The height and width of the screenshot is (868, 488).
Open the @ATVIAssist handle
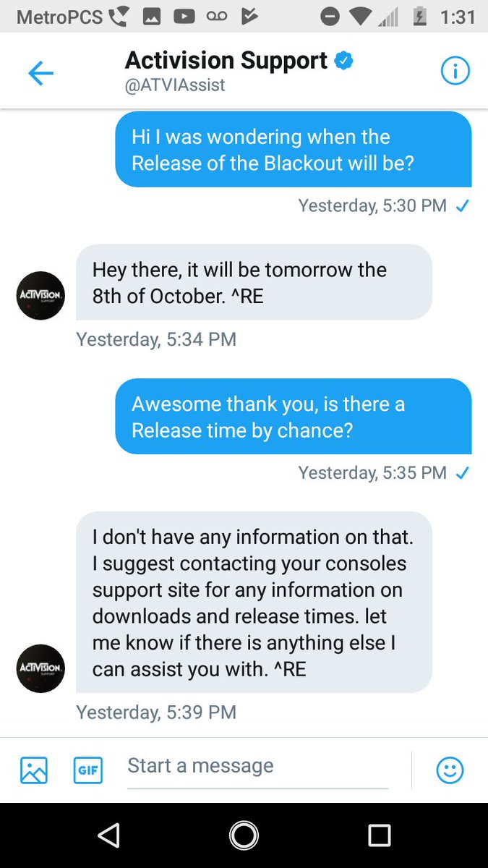[x=176, y=85]
